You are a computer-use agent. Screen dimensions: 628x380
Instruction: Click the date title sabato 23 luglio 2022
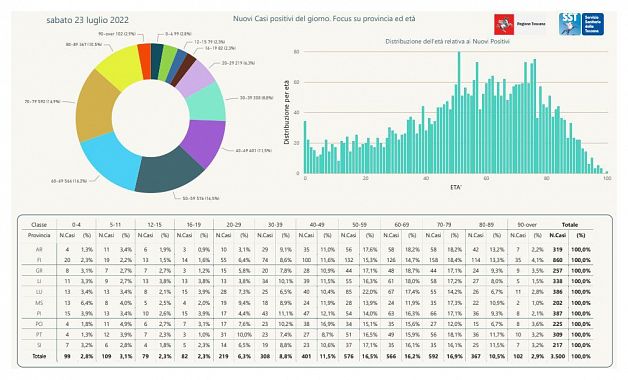click(x=87, y=20)
